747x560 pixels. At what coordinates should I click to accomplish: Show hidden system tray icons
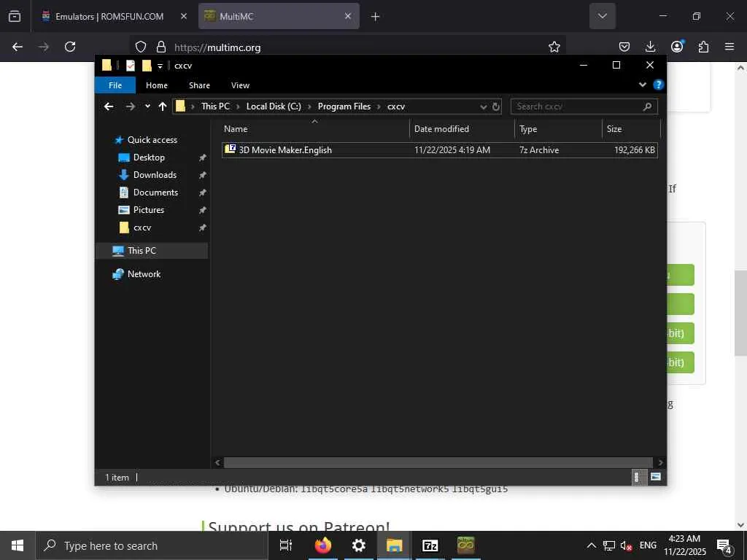(x=591, y=545)
